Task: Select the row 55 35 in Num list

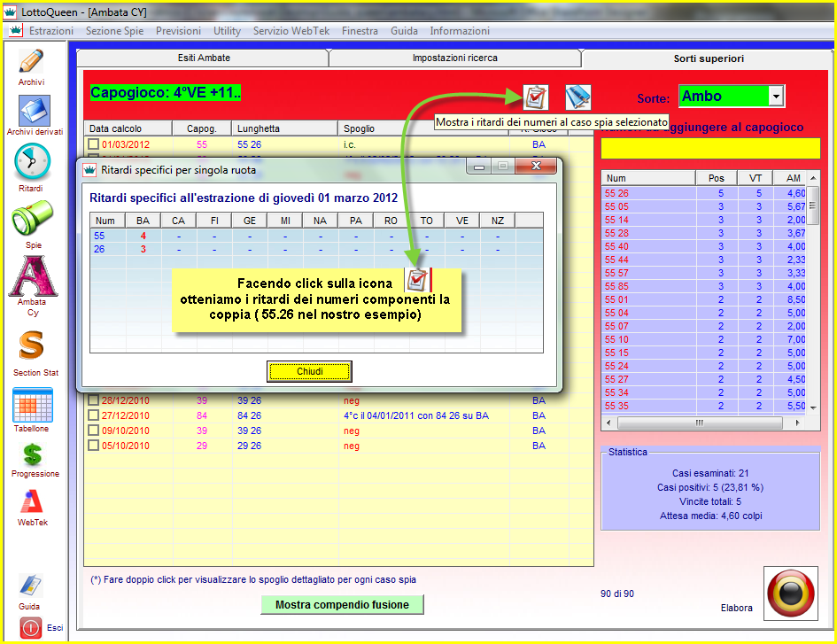Action: (x=703, y=406)
